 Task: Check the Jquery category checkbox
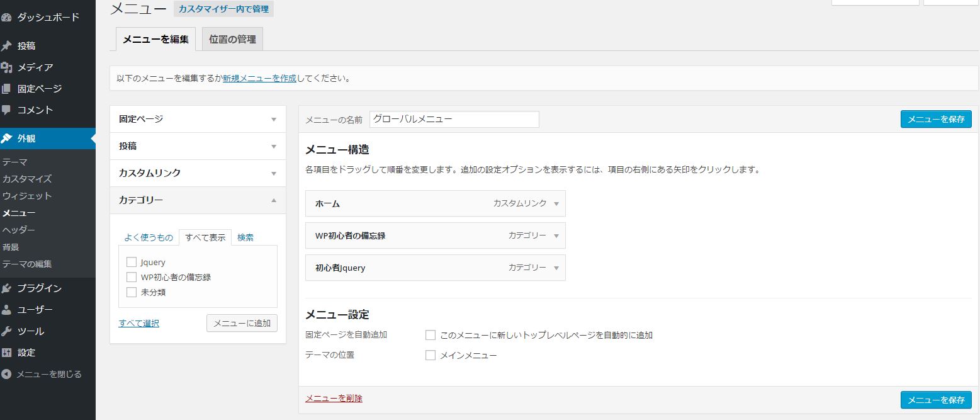point(132,262)
